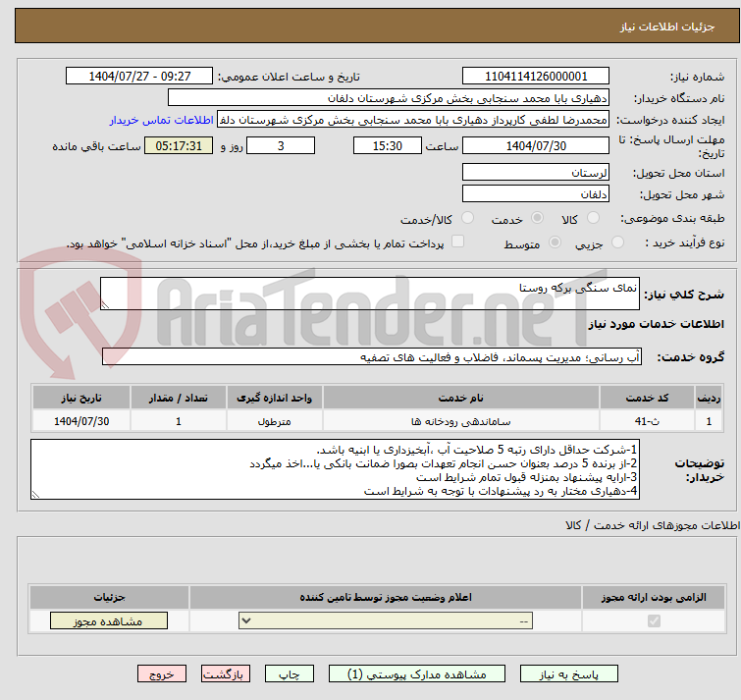741x700 pixels.
Task: Click the اطلاعات مجوزهای ارائه خدمت / کالا heading
Action: pos(653,525)
